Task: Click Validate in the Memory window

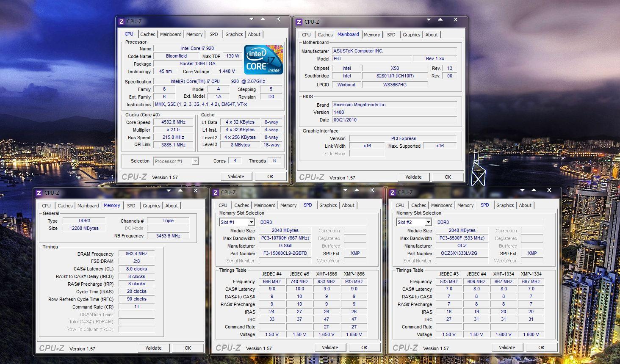Action: click(153, 348)
